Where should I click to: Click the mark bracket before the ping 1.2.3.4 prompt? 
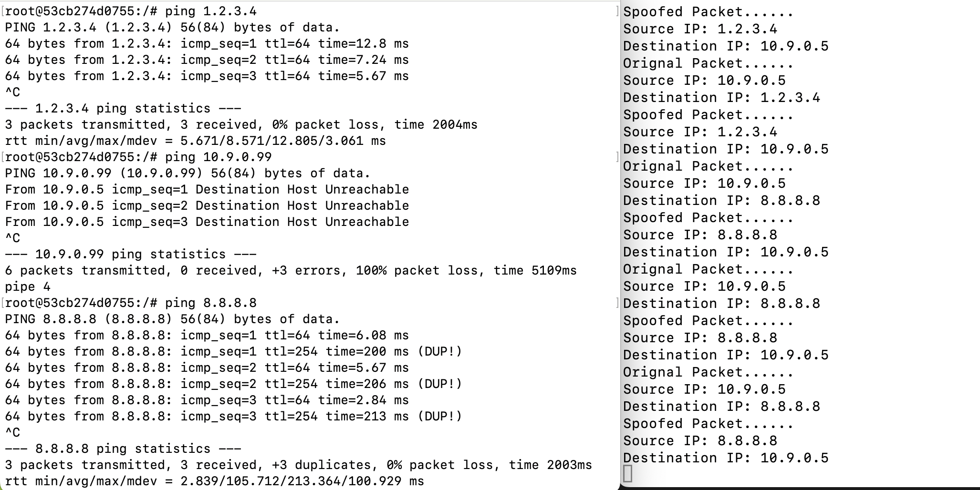click(3, 11)
